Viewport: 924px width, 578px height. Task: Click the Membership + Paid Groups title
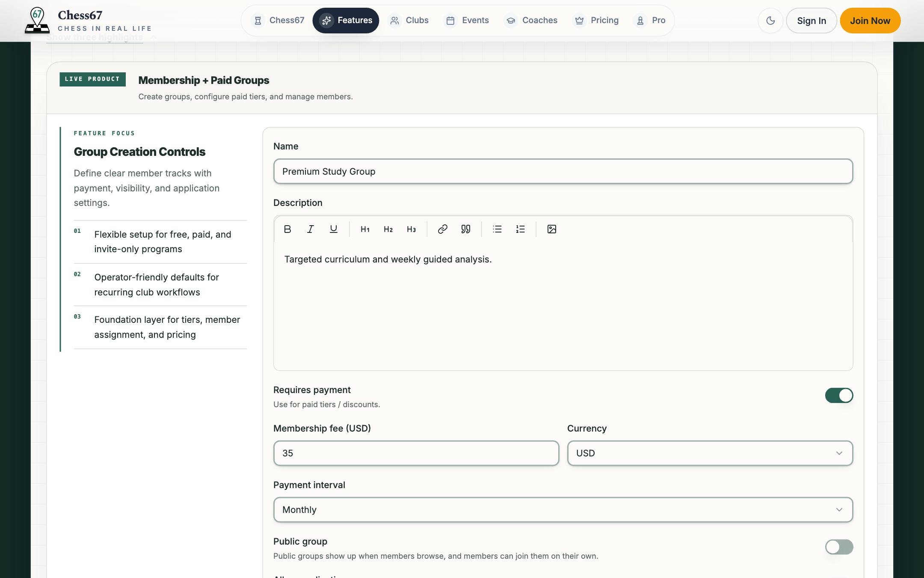(204, 80)
